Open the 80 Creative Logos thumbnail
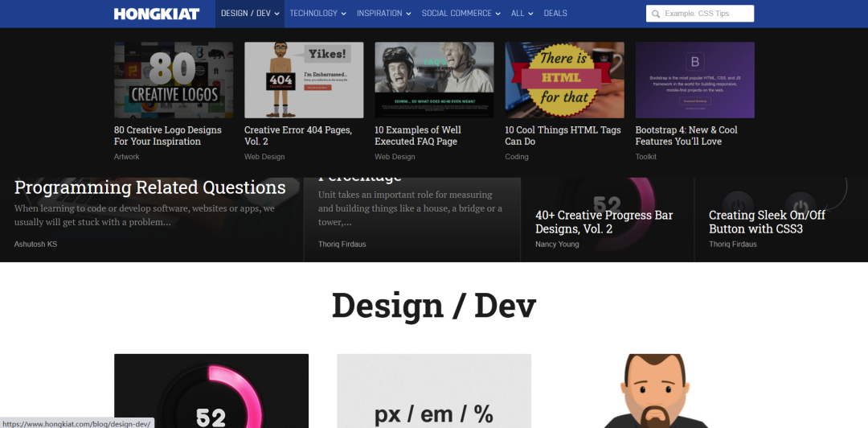Screen dimensions: 868x428 point(174,80)
